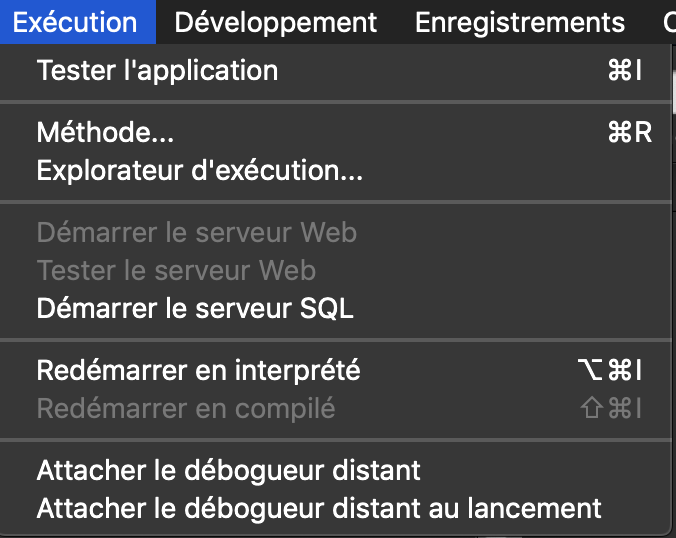Pick Attacher le débogueur distant au lancement

click(319, 508)
